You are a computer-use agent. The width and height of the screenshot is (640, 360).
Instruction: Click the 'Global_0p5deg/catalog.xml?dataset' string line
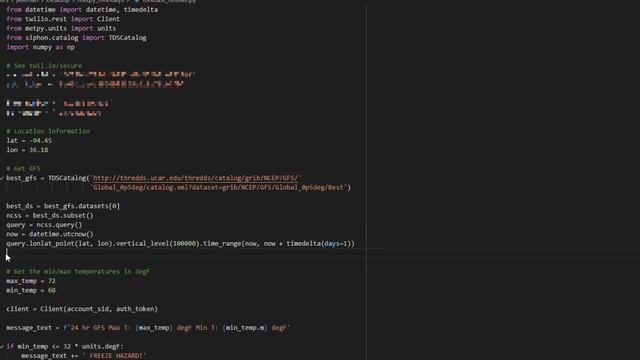(x=220, y=187)
